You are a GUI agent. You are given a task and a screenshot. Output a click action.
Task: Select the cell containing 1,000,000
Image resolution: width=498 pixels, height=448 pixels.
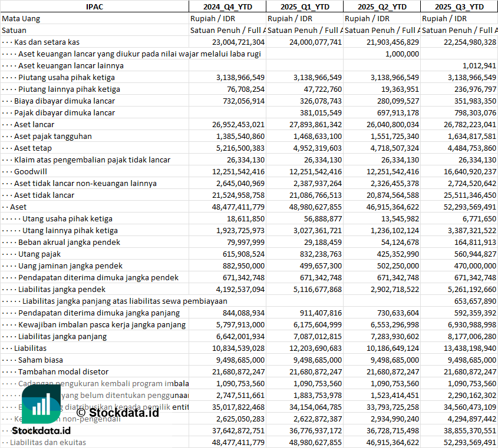[401, 54]
